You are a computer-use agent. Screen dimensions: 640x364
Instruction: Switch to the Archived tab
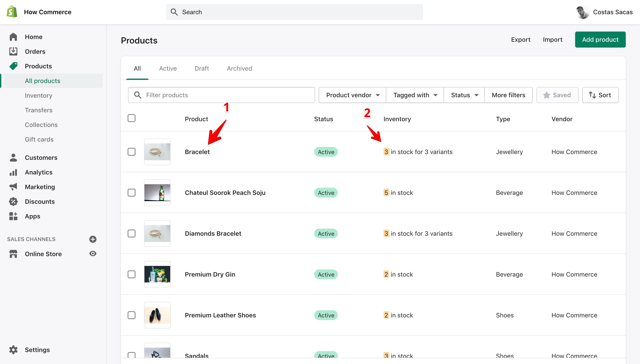(239, 69)
